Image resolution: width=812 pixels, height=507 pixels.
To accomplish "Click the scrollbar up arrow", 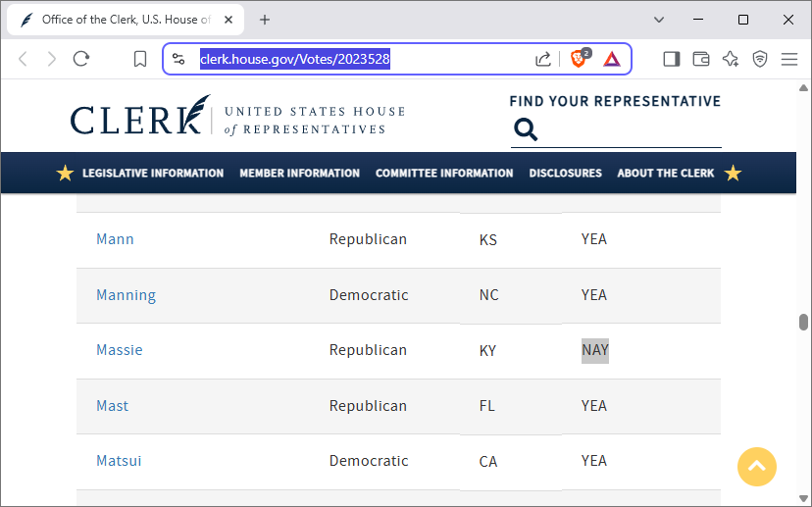I will [x=803, y=88].
